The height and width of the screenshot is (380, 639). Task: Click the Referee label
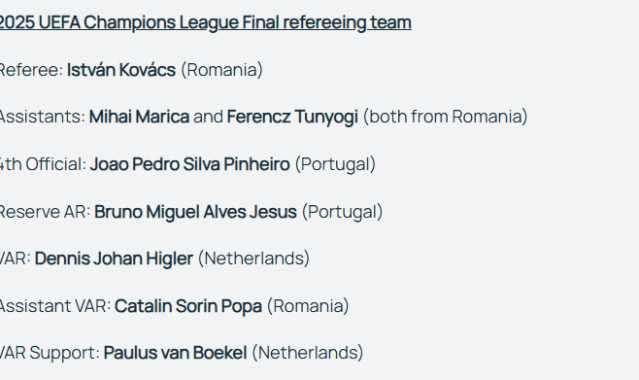pyautogui.click(x=31, y=70)
